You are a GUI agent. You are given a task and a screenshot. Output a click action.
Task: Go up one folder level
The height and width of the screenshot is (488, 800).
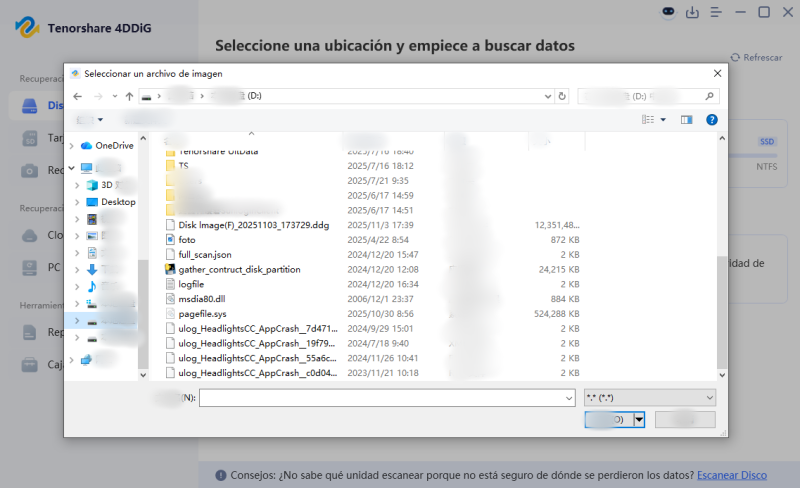pyautogui.click(x=130, y=96)
